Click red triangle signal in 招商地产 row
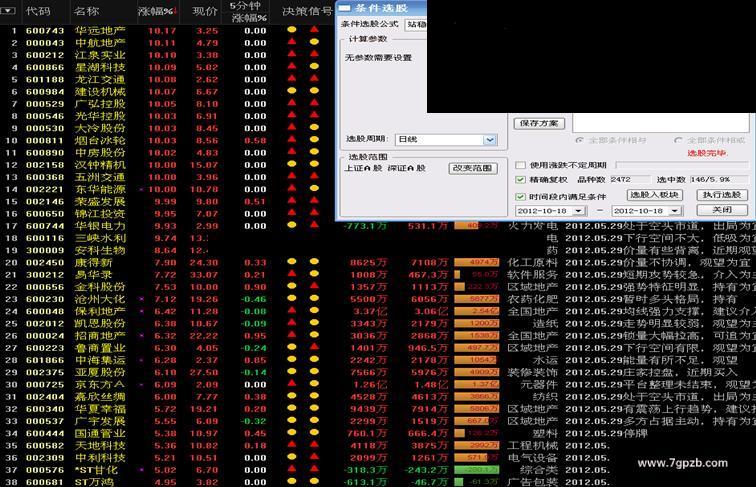The image size is (756, 487). tap(292, 334)
